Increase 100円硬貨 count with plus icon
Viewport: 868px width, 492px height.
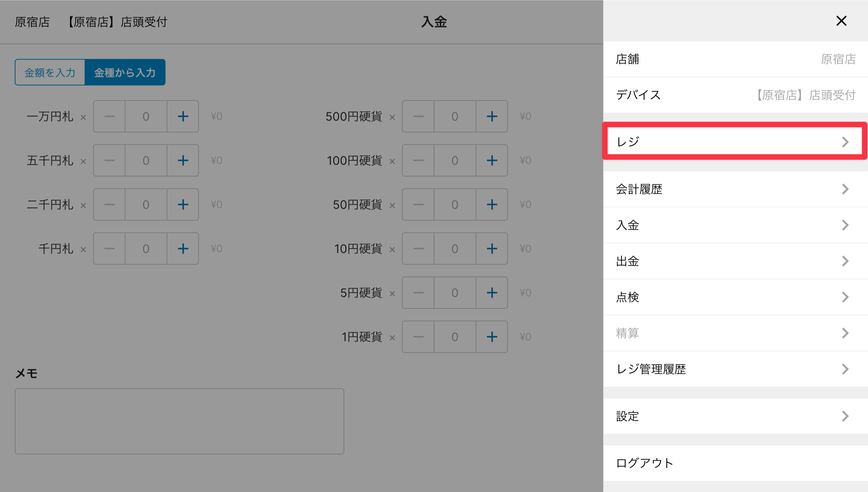tap(492, 161)
